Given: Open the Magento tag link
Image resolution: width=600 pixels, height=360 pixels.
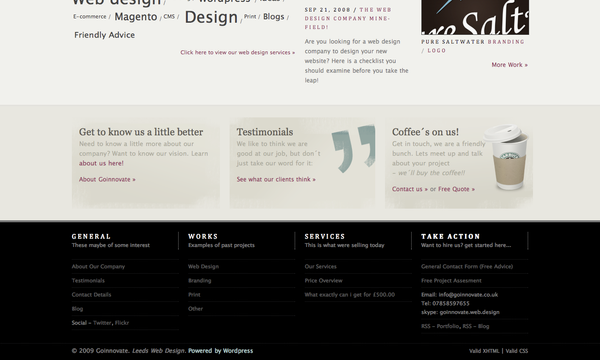Looking at the screenshot, I should 136,17.
